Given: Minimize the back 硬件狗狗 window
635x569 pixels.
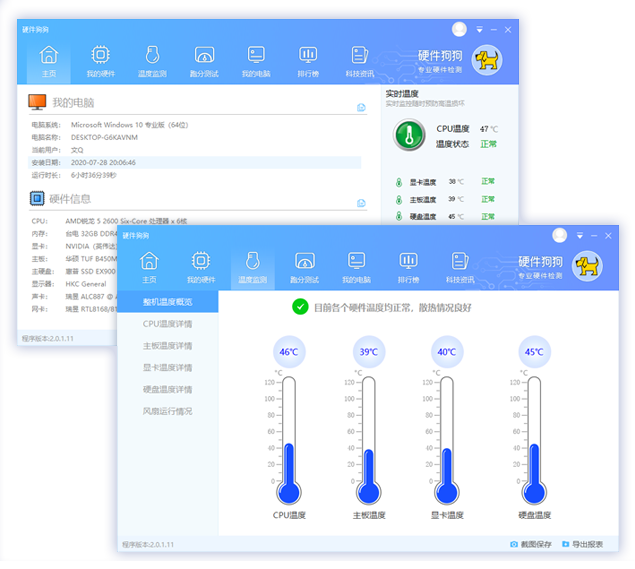Looking at the screenshot, I should 494,30.
